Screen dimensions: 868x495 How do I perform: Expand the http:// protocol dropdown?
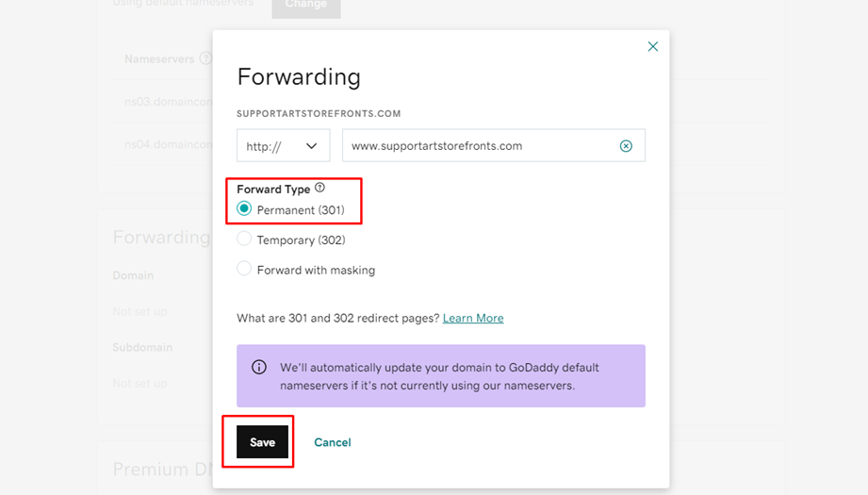pos(284,145)
